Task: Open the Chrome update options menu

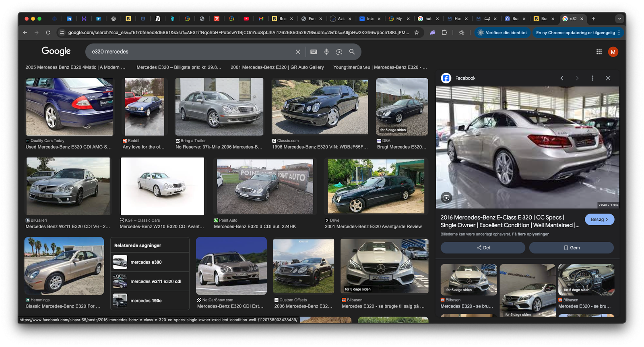Action: 619,33
